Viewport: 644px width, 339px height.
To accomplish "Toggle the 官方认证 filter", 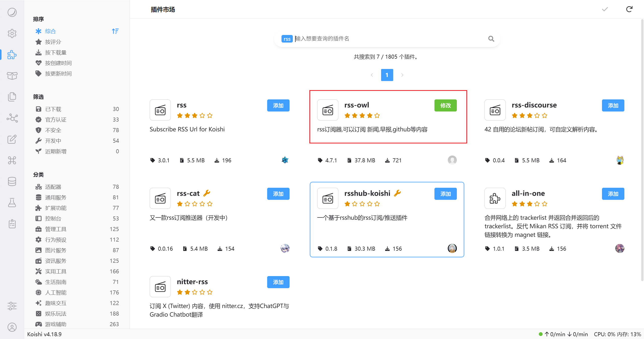I will (x=56, y=120).
